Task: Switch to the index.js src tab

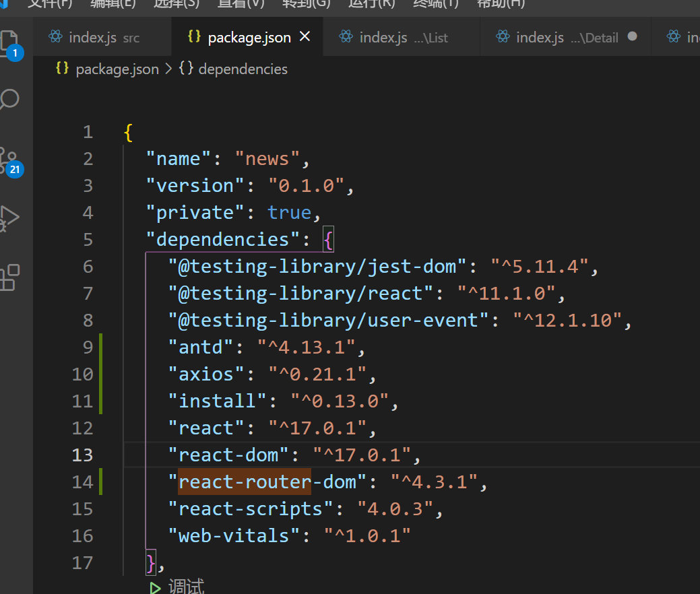Action: point(93,37)
